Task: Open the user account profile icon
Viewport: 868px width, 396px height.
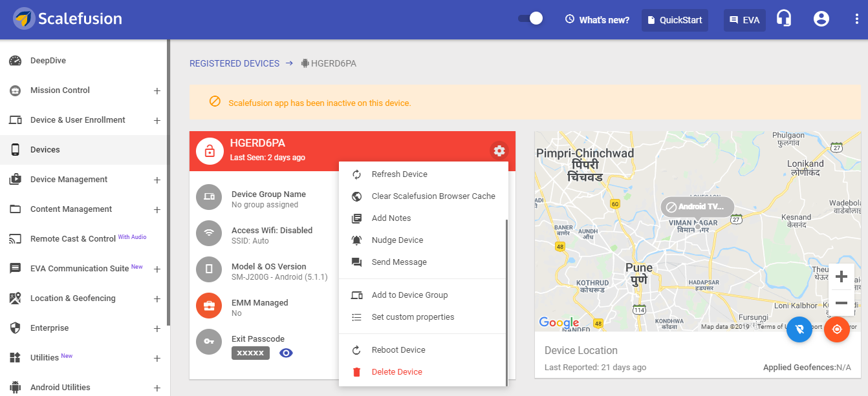Action: (x=821, y=19)
